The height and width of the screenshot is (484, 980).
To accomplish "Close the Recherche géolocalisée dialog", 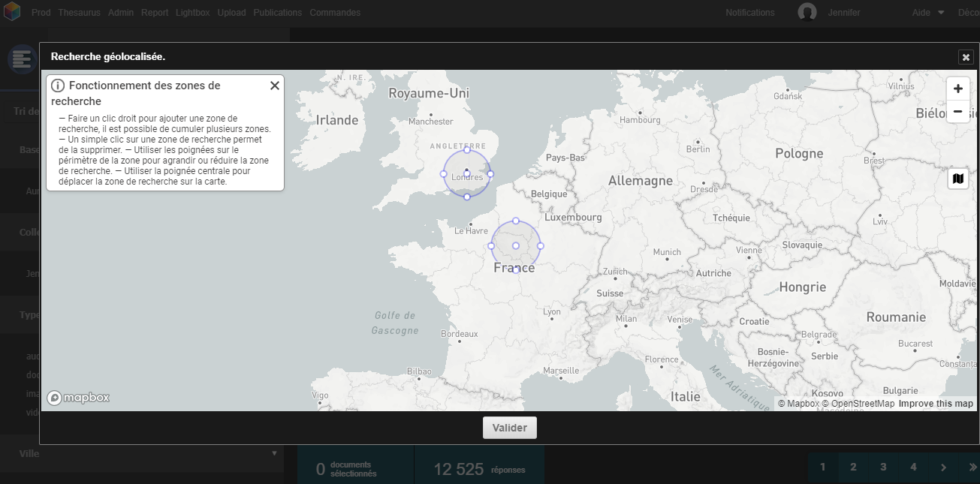I will coord(965,57).
